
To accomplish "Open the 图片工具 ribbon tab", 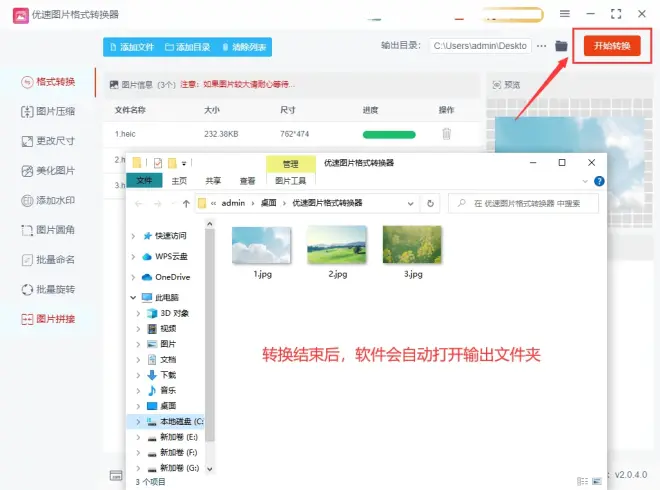I will (290, 181).
